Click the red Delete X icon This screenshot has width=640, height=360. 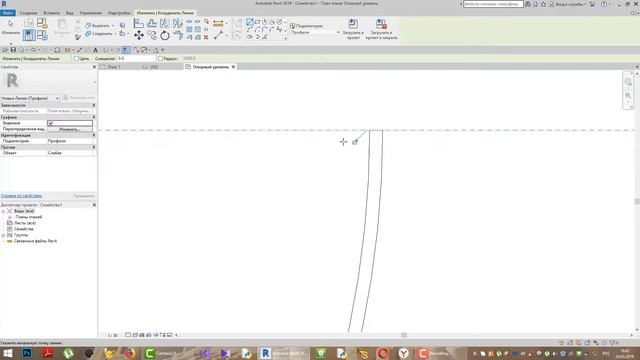206,37
